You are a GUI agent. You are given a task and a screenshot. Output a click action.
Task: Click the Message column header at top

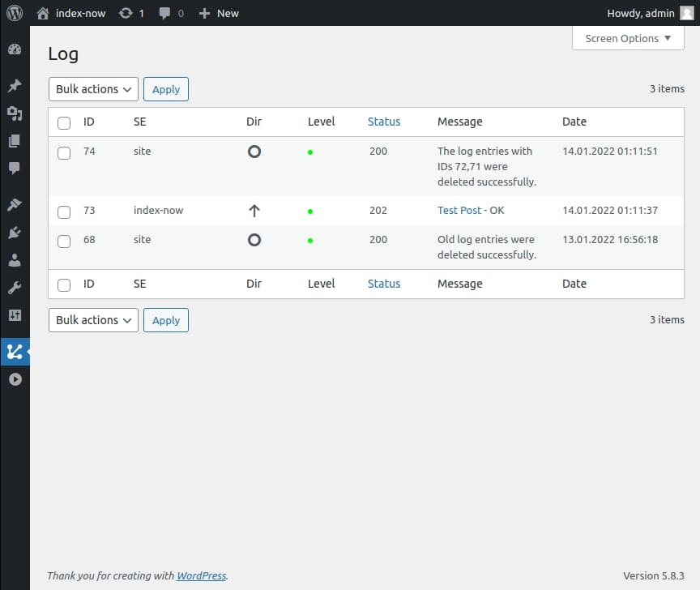click(460, 122)
